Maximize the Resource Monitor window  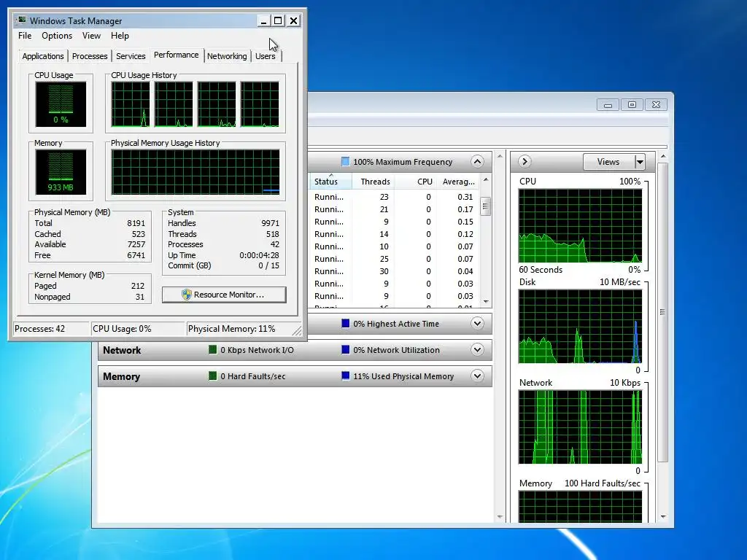632,105
